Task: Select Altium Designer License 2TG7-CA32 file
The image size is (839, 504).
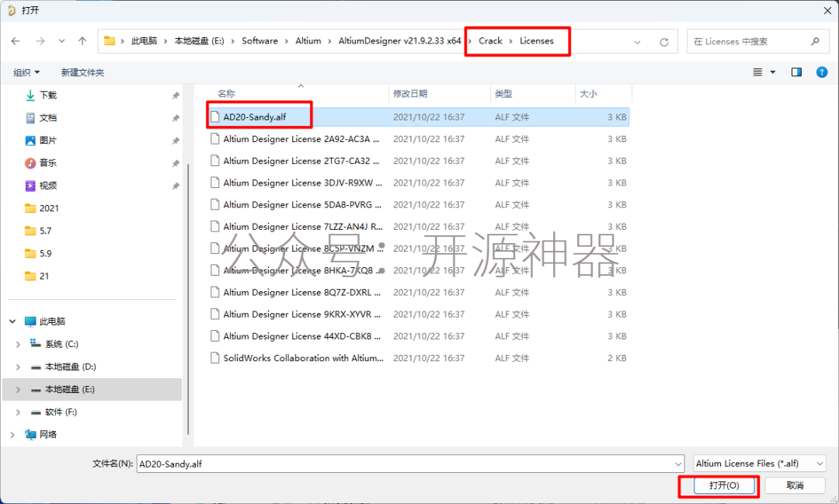Action: click(x=418, y=161)
